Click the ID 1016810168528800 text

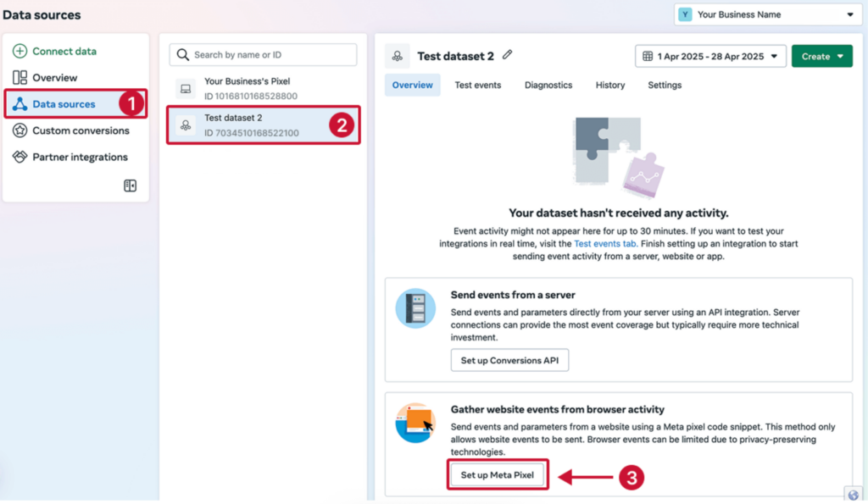[251, 96]
